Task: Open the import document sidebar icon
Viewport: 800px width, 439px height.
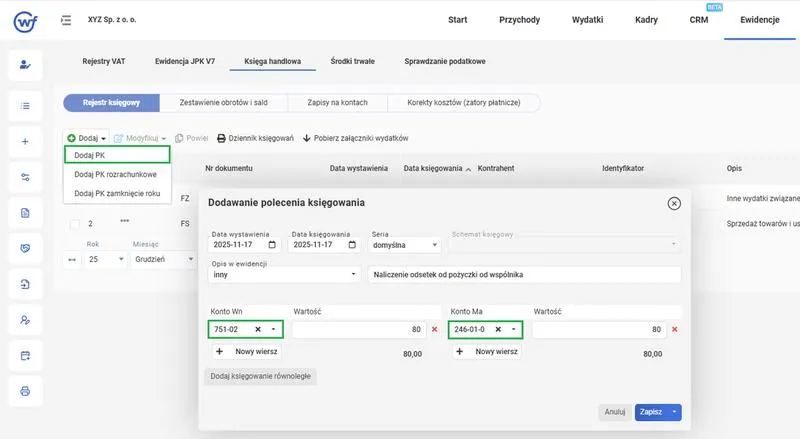Action: point(25,284)
